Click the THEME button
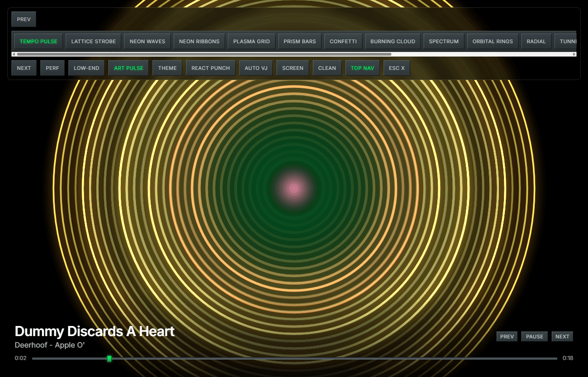 (x=167, y=68)
